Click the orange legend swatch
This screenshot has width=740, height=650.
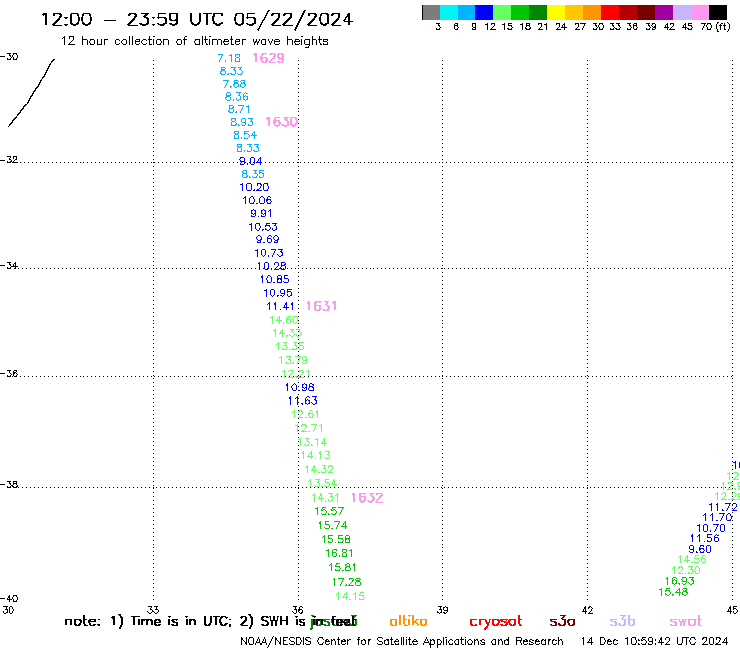pyautogui.click(x=592, y=12)
